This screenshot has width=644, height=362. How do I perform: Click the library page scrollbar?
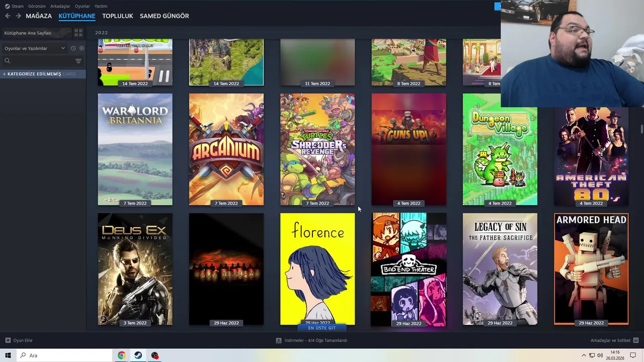click(x=642, y=129)
